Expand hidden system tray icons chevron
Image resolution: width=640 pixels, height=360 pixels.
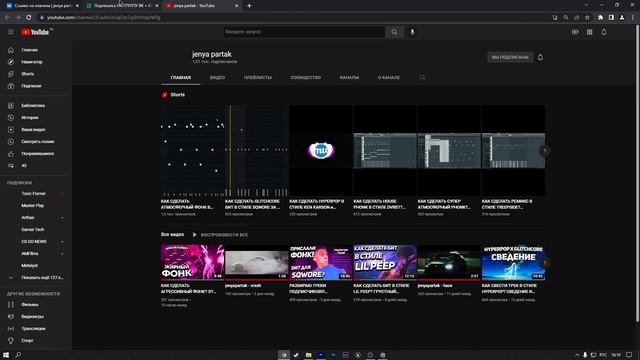(577, 355)
